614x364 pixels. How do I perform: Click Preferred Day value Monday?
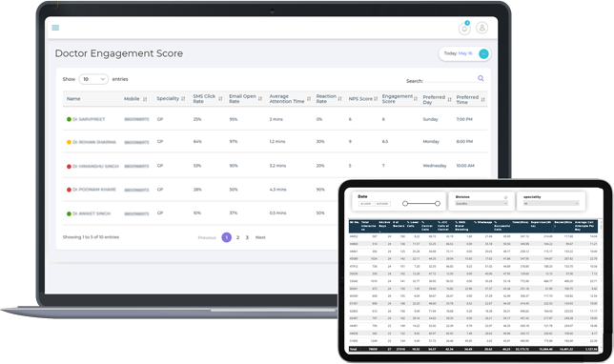(x=431, y=142)
